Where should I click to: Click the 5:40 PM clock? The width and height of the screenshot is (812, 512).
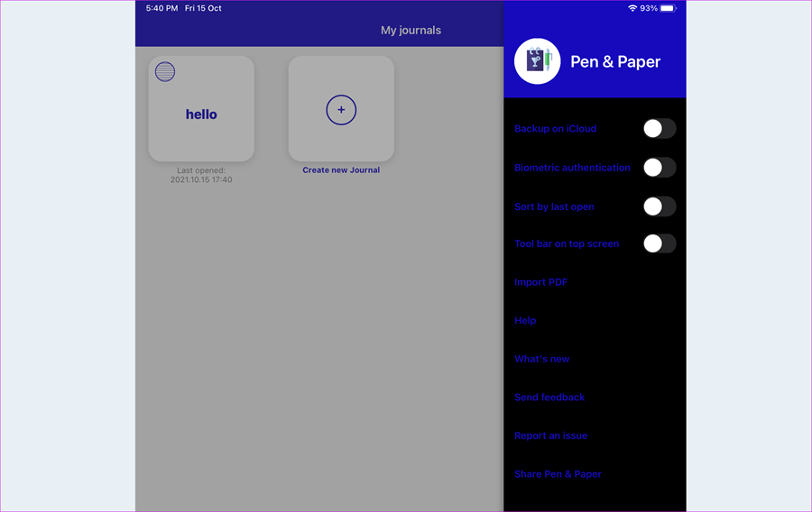[x=161, y=8]
